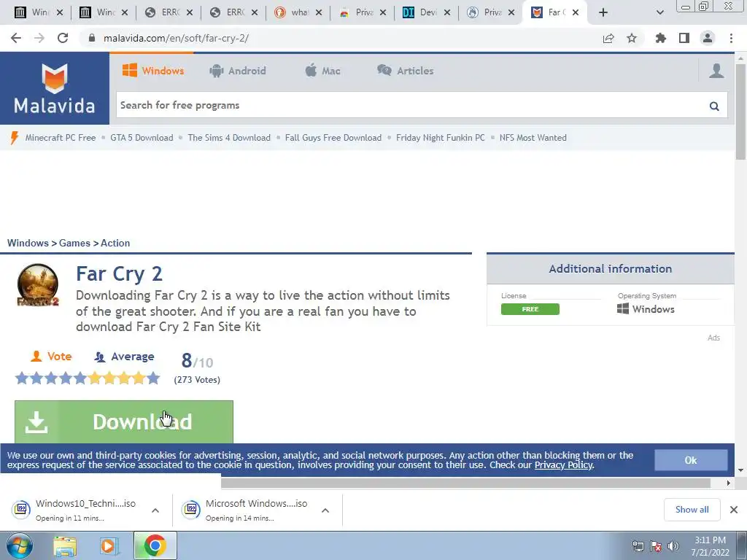
Task: Click the vertical page scrollbar thumb
Action: tap(740, 112)
